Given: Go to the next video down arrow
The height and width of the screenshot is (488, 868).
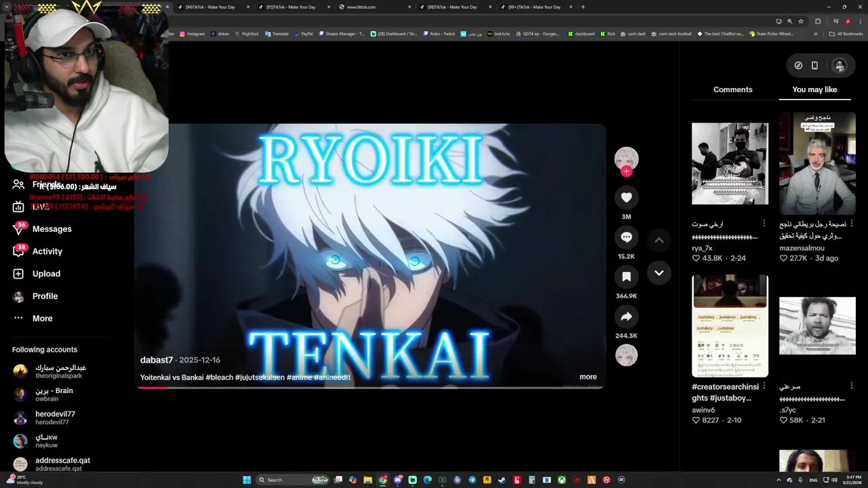Looking at the screenshot, I should [658, 272].
